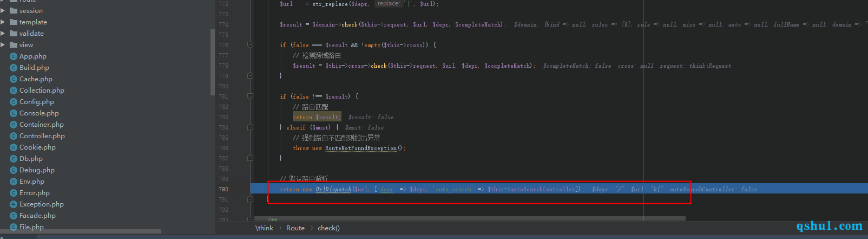Image resolution: width=868 pixels, height=239 pixels.
Task: Click line number 783 in gutter
Action: [x=223, y=117]
